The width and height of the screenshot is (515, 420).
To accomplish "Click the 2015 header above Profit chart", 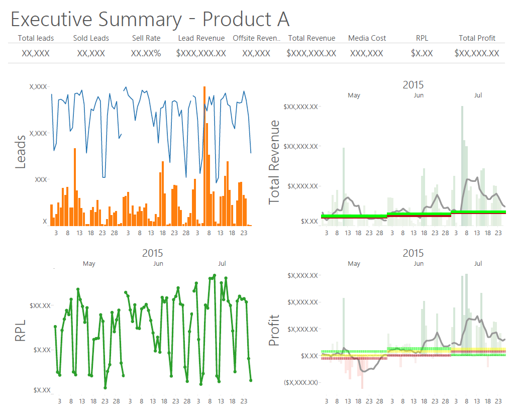I will [413, 253].
